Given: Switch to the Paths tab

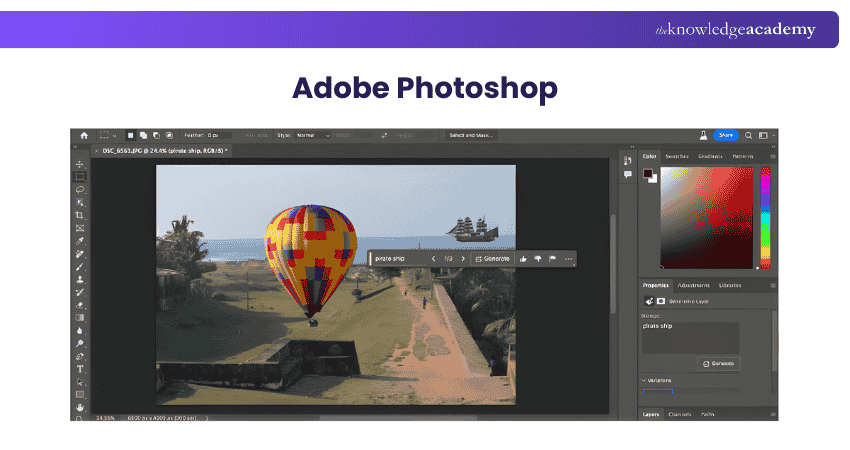Looking at the screenshot, I should coord(707,414).
